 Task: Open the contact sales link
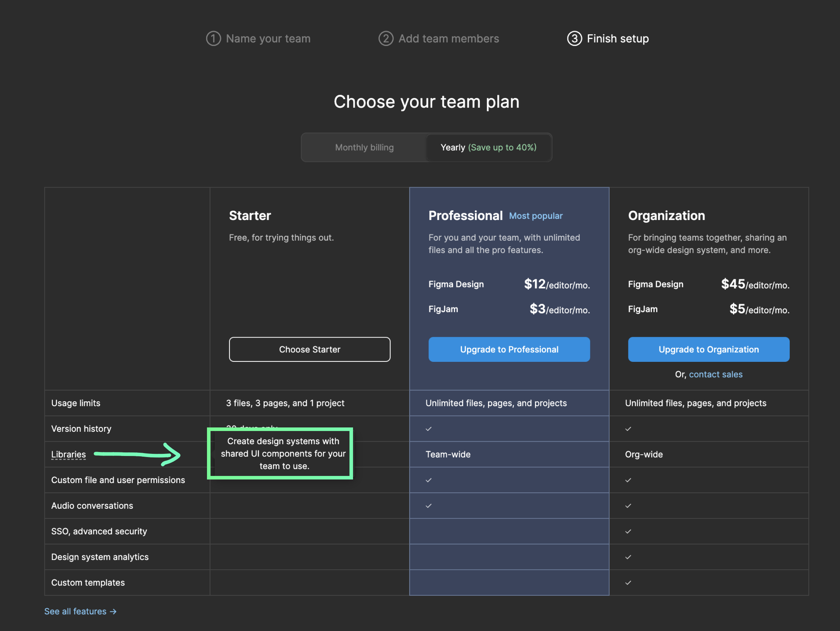[715, 374]
